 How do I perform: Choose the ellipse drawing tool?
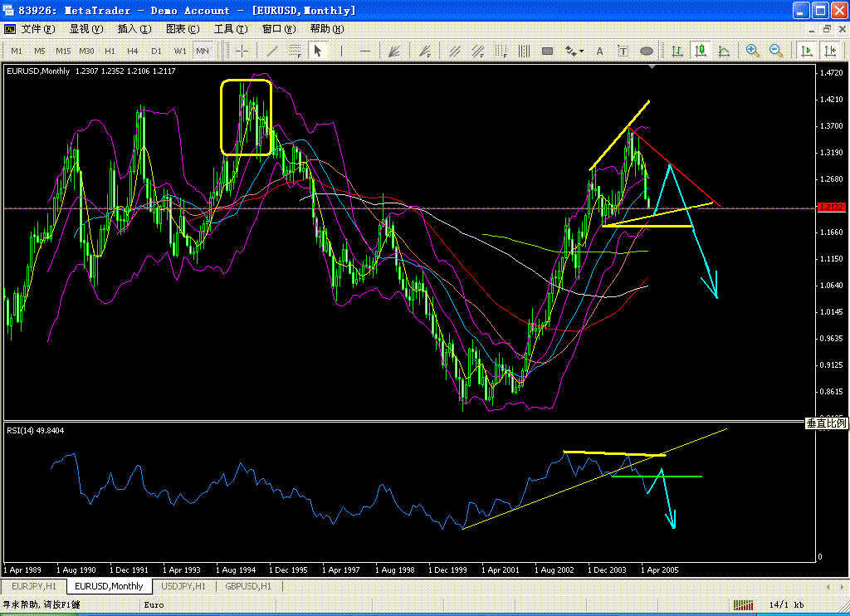point(646,51)
